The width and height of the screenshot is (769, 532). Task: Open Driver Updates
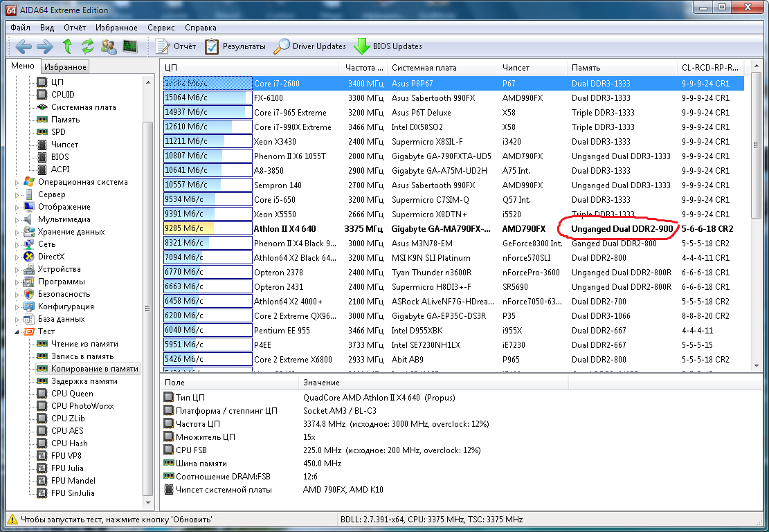coord(309,46)
